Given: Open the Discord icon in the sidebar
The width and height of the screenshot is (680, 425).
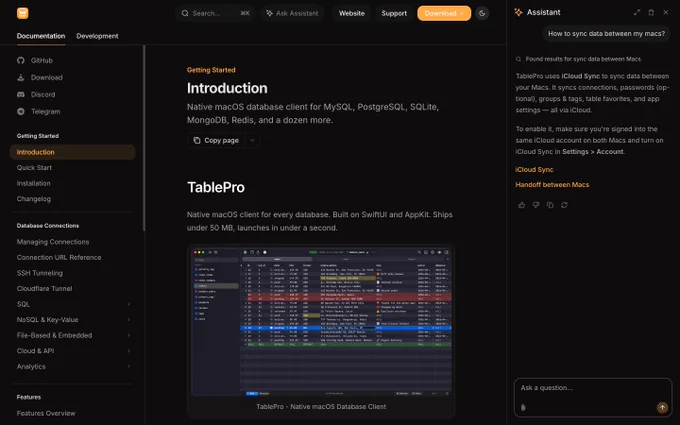Looking at the screenshot, I should (x=21, y=94).
